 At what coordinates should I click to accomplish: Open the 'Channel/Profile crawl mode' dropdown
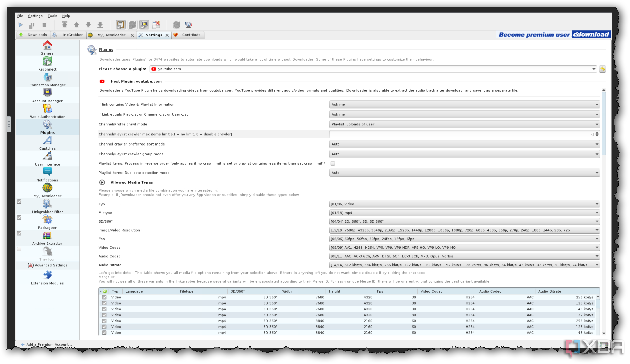pos(464,124)
